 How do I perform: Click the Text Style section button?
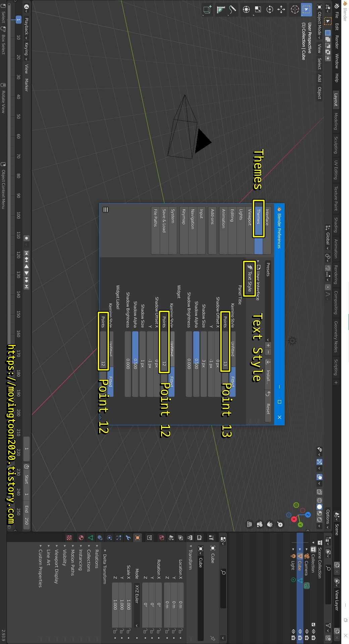coord(249,278)
